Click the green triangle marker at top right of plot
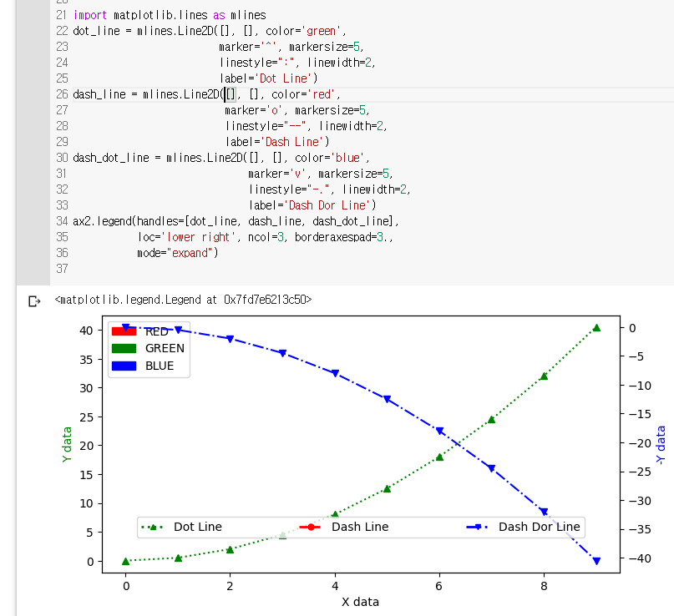This screenshot has width=674, height=616. pos(596,328)
